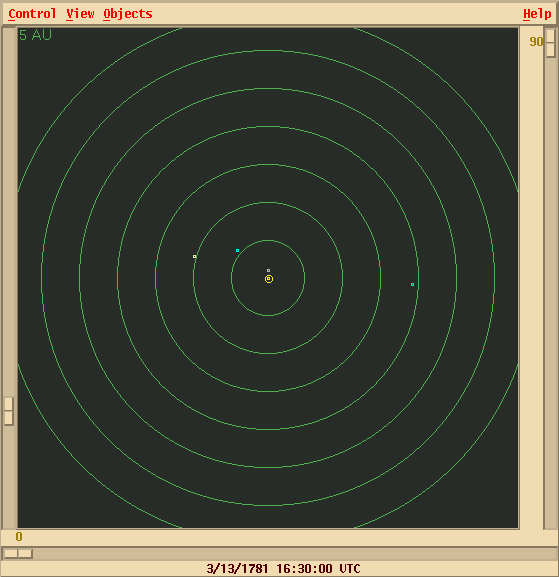Open the Control menu

click(32, 14)
